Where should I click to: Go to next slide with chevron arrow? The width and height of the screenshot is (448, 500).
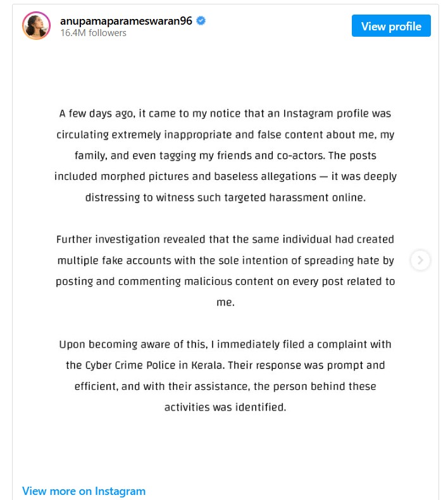click(420, 260)
